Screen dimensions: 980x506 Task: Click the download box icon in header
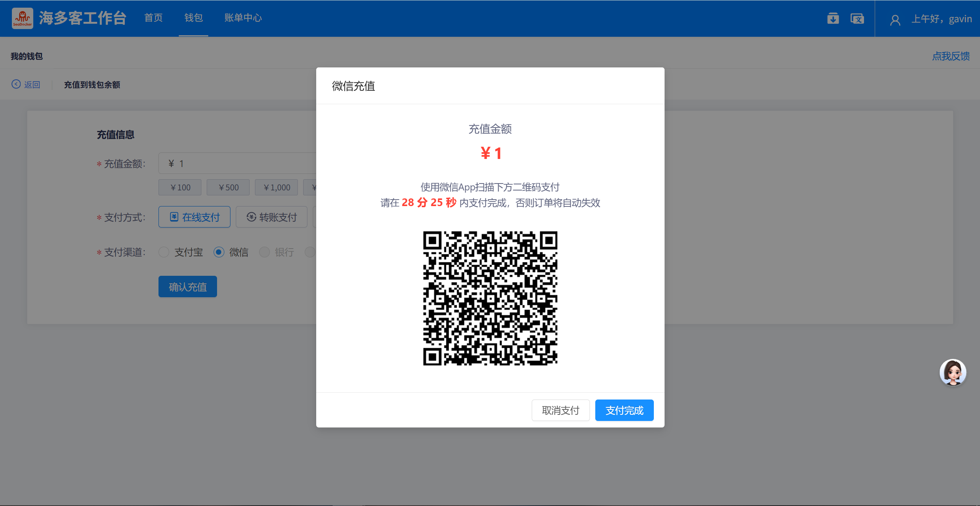833,18
